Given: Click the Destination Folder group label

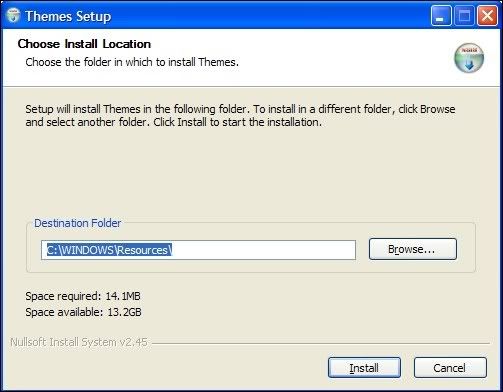Looking at the screenshot, I should 78,223.
